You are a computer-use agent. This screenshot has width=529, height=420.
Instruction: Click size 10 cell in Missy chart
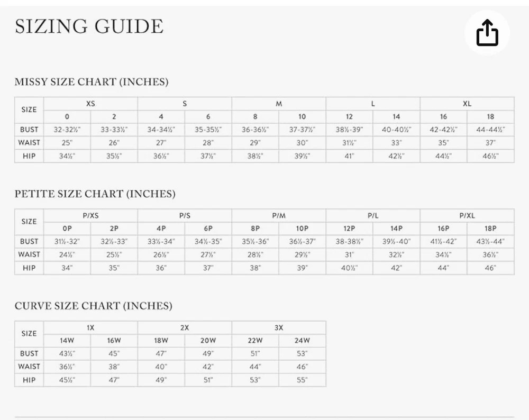pos(302,117)
